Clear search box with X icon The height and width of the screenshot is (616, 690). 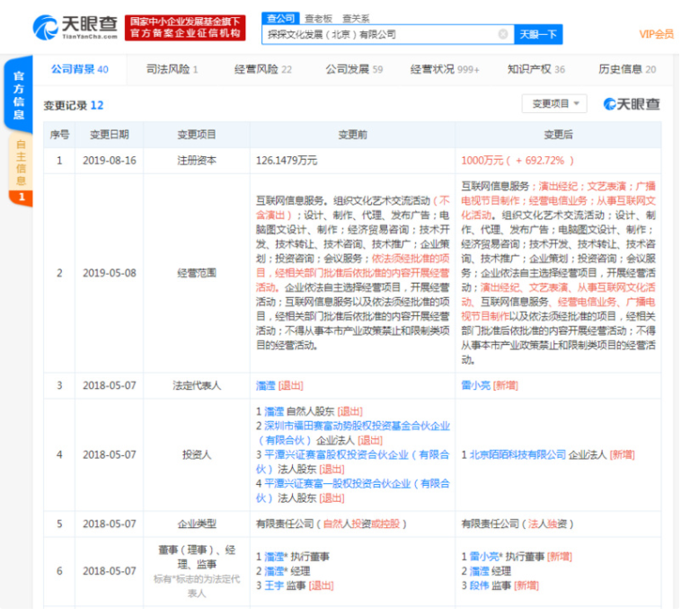pyautogui.click(x=502, y=35)
